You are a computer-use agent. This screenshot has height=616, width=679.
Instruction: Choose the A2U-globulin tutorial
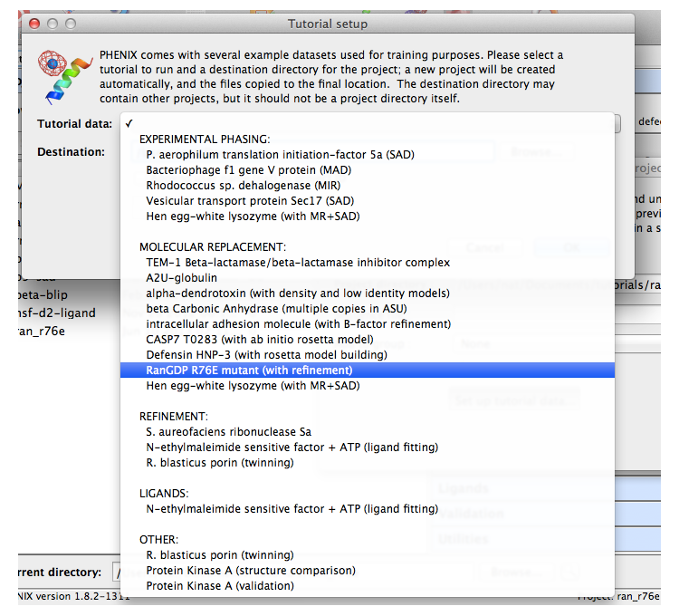tap(182, 278)
